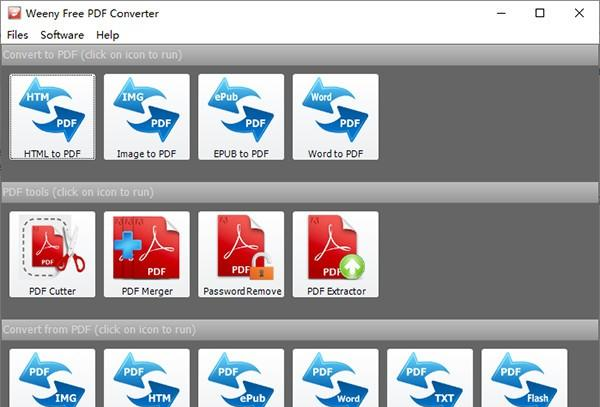Run the Word to PDF converter
600x407 pixels.
(336, 117)
